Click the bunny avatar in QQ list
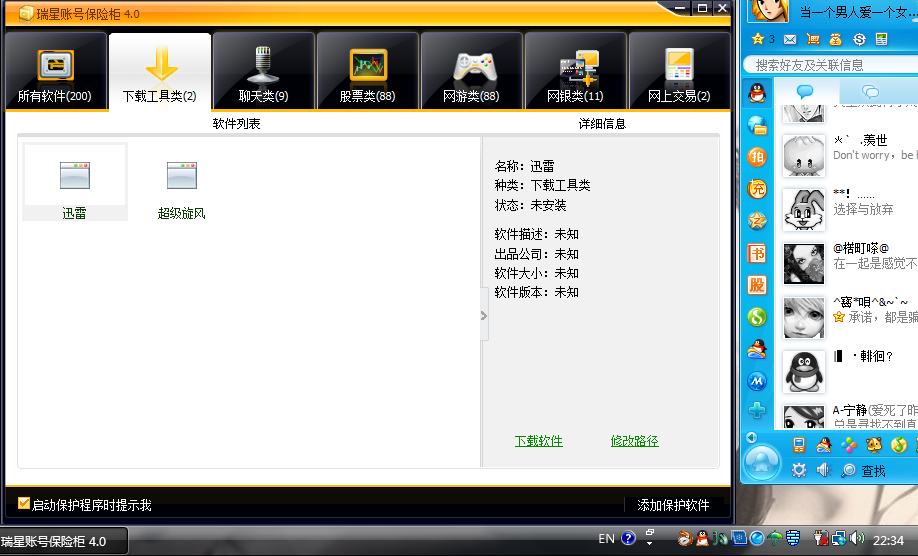Viewport: 918px width, 556px height. tap(804, 210)
